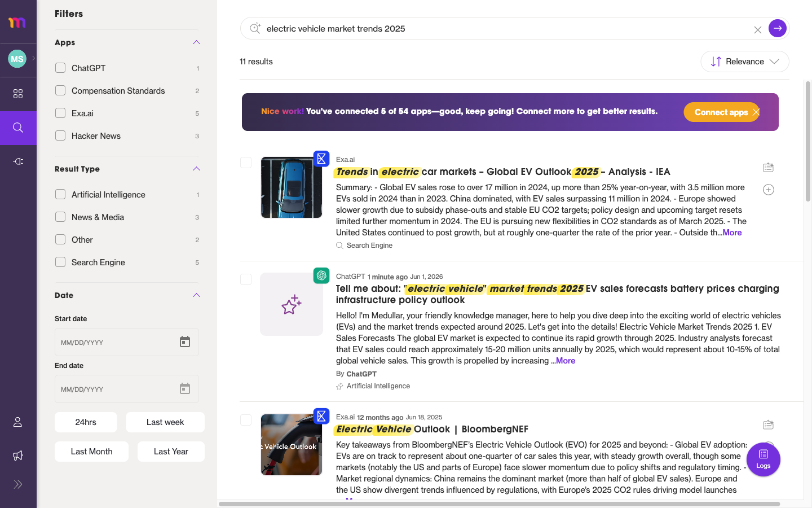Toggle ChatGPT app filter checkbox
The height and width of the screenshot is (508, 812).
pos(60,68)
